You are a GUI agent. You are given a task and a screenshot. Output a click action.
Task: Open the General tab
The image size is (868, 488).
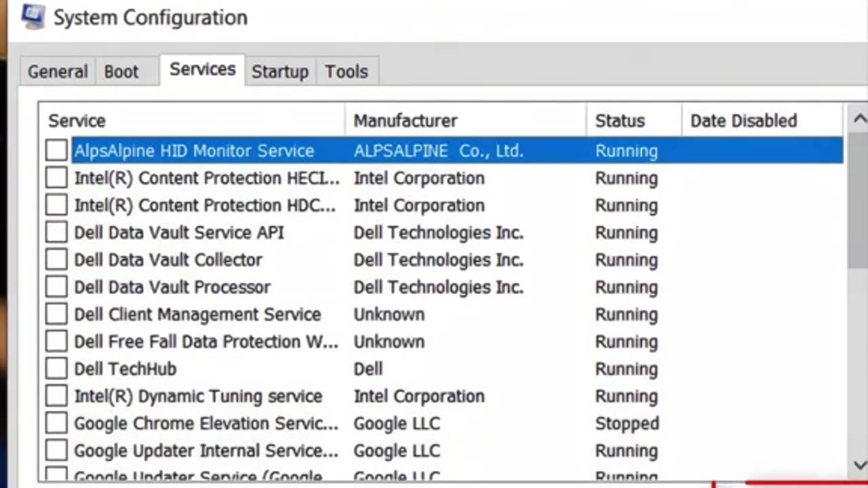tap(58, 72)
